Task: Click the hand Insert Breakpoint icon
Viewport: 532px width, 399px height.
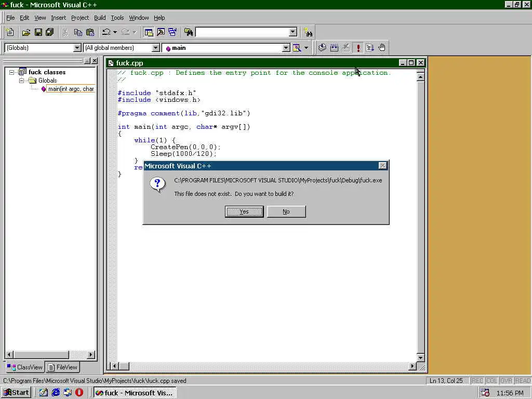Action: point(382,47)
